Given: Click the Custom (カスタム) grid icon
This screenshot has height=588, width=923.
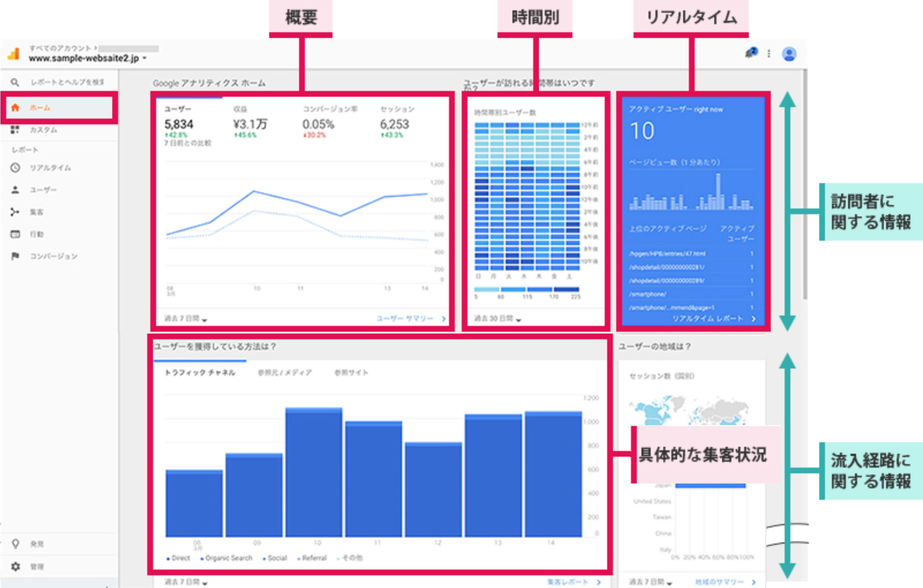Looking at the screenshot, I should [15, 130].
